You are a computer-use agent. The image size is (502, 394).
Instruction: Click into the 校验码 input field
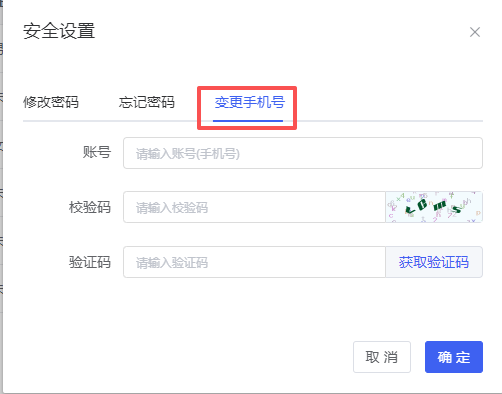[x=254, y=207]
